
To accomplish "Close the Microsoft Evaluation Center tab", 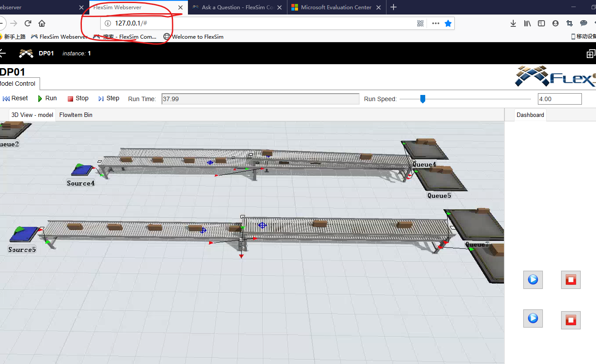I will point(379,7).
